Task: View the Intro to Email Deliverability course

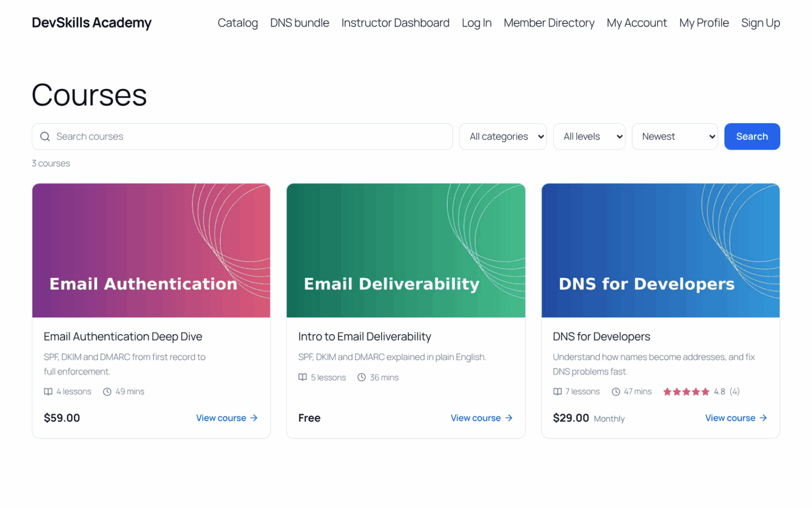Action: (482, 418)
